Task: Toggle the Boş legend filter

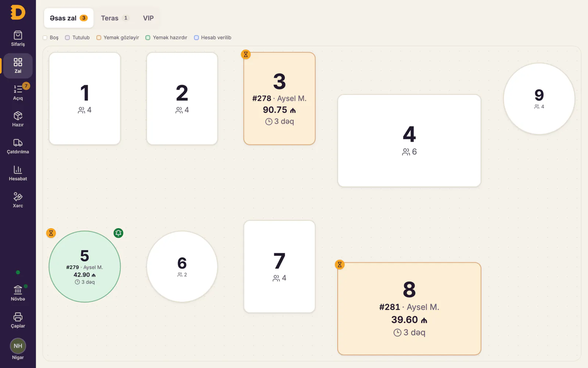Action: pyautogui.click(x=51, y=38)
